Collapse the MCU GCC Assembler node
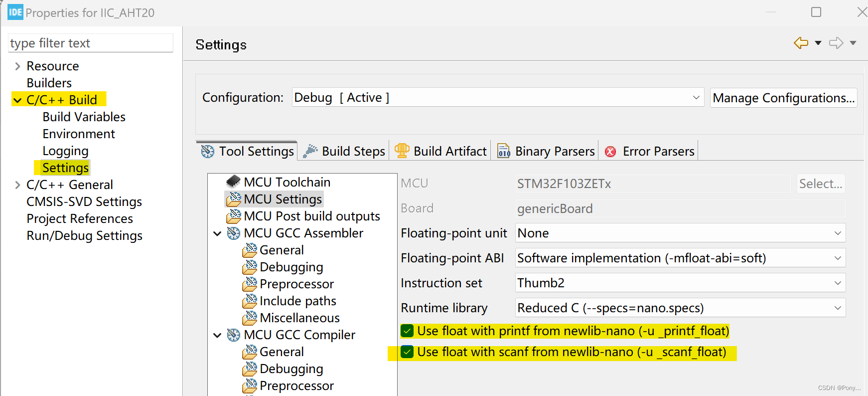 click(x=217, y=233)
